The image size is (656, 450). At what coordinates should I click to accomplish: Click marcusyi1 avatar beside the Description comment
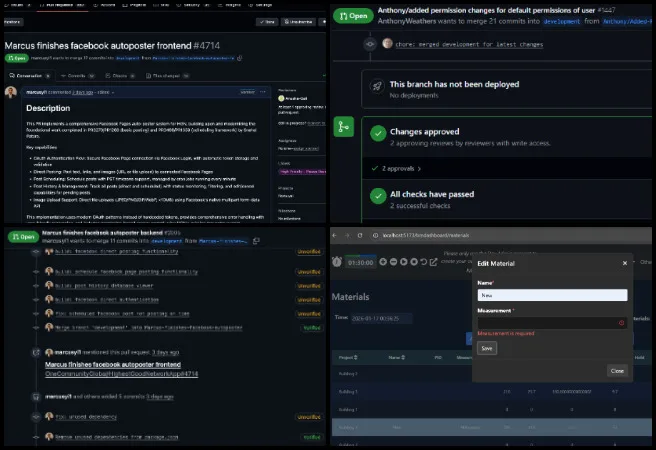point(10,92)
